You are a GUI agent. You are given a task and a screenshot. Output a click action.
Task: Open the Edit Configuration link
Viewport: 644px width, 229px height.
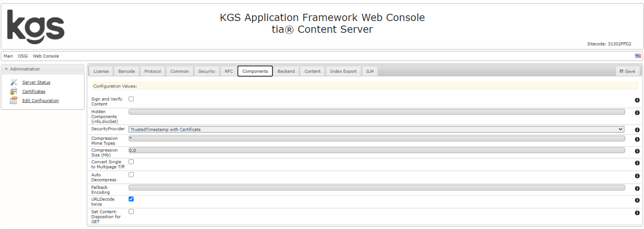[40, 100]
